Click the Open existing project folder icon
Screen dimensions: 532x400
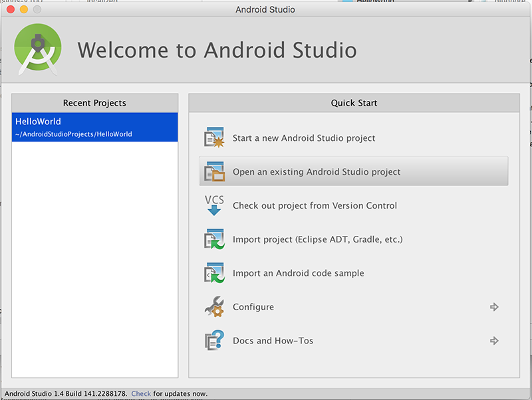215,171
